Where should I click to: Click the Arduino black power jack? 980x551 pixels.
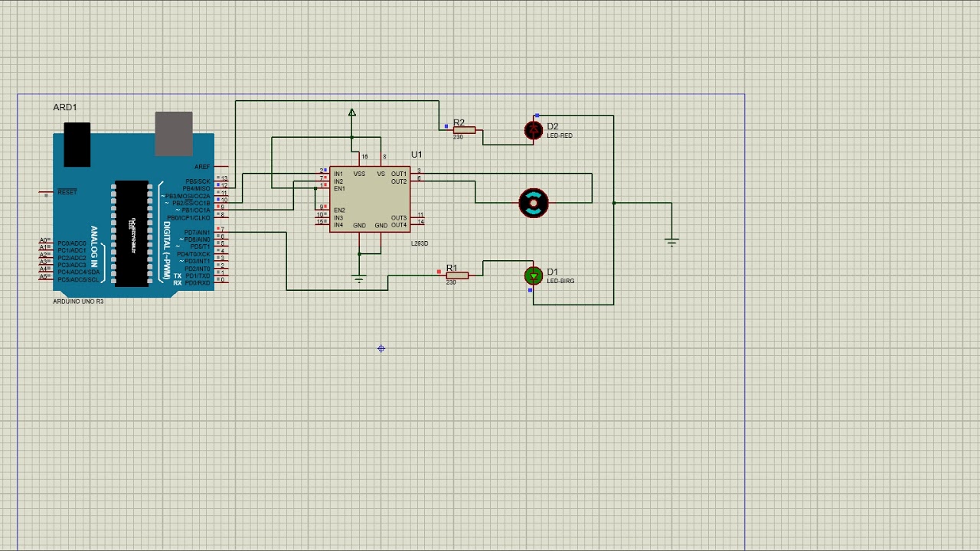pos(77,145)
